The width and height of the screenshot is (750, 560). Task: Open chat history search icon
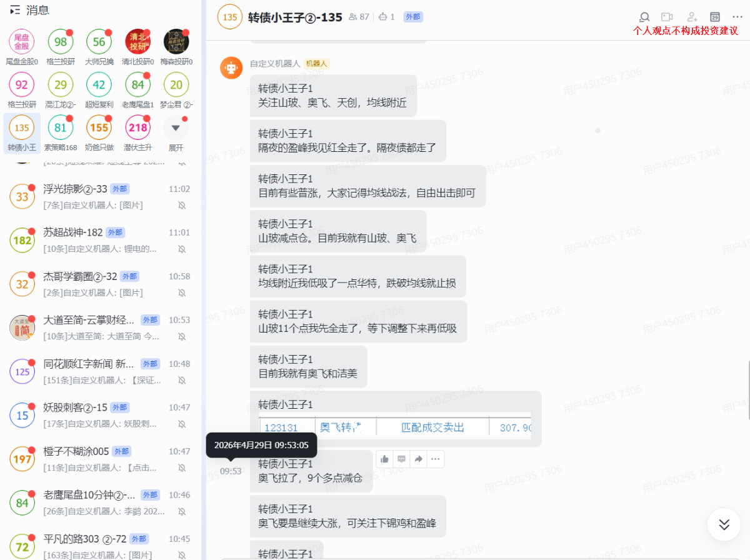(x=644, y=17)
